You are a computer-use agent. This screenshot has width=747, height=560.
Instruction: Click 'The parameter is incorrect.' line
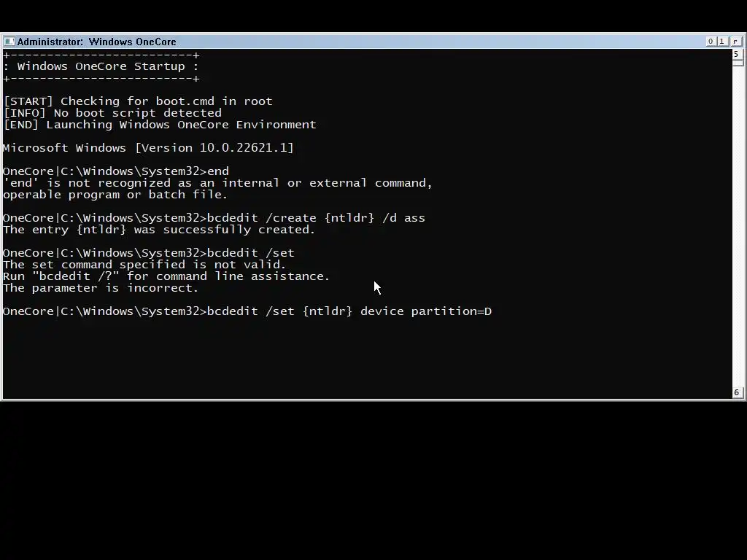tap(101, 288)
